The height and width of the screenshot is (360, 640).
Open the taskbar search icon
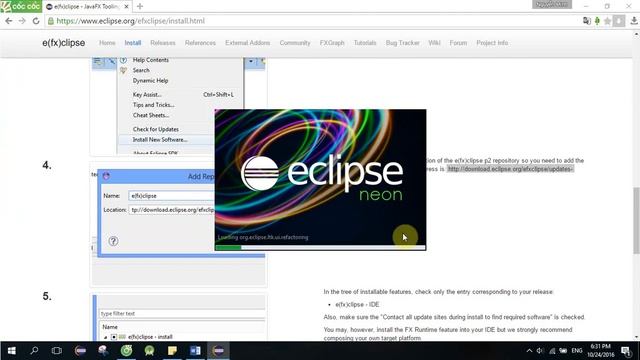(34, 350)
